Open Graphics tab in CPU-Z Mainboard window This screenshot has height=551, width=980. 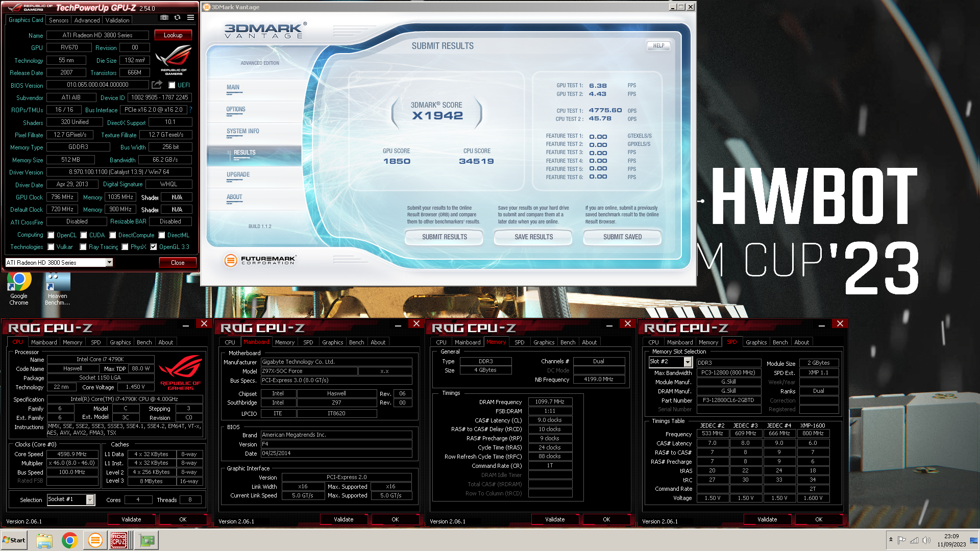coord(333,342)
